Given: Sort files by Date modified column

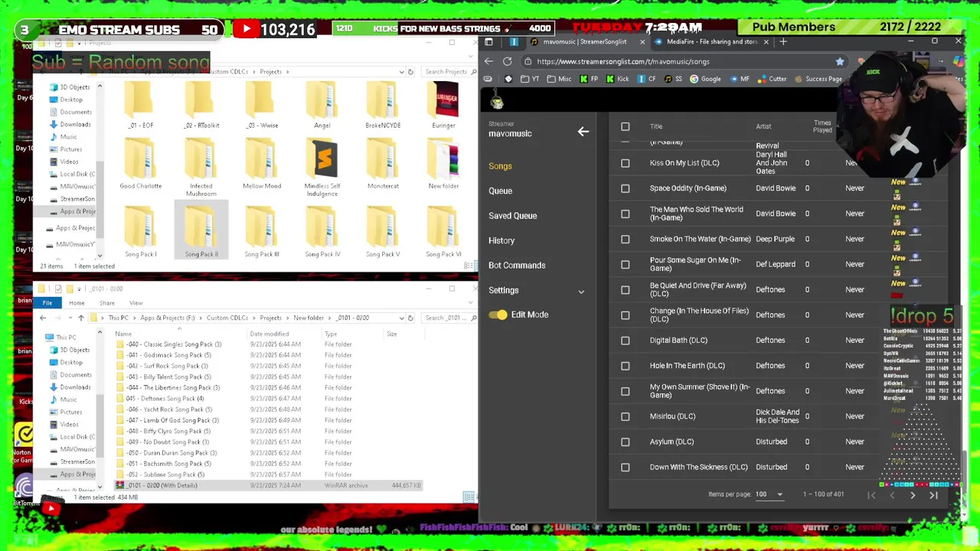Looking at the screenshot, I should (269, 334).
